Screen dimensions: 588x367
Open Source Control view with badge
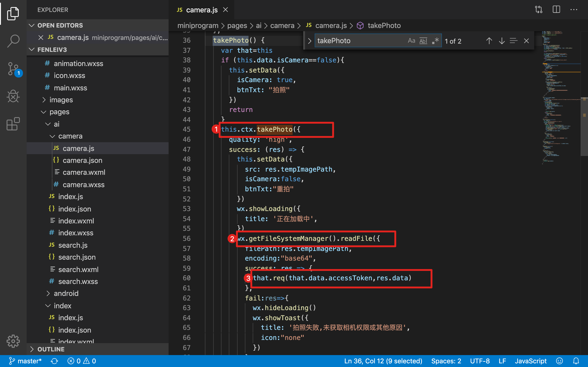click(13, 69)
